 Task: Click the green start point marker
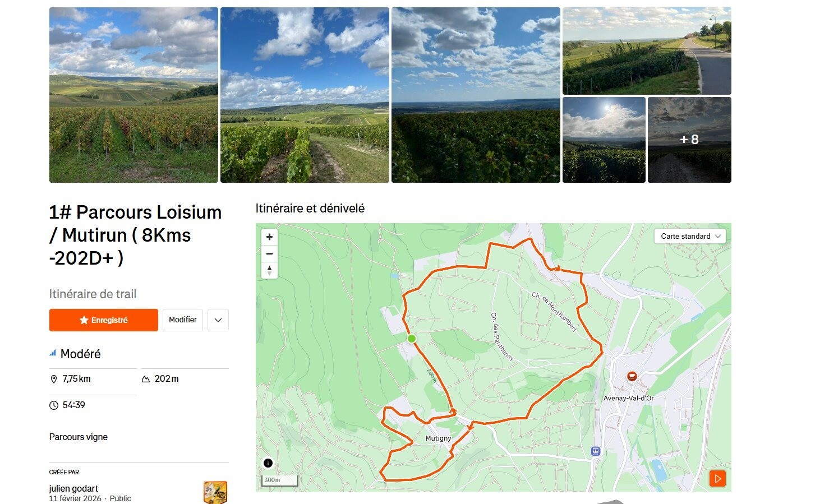tap(411, 339)
